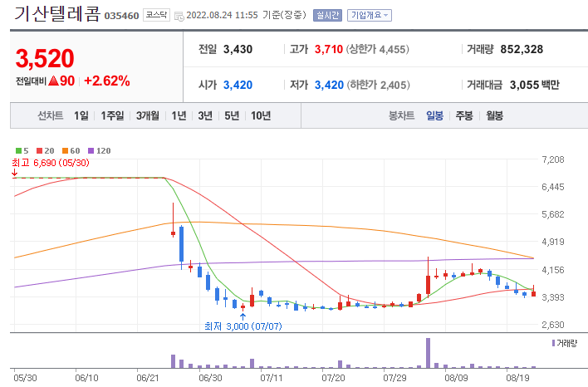The height and width of the screenshot is (387, 588).
Task: Click the green 5-day moving average swatch
Action: click(18, 151)
